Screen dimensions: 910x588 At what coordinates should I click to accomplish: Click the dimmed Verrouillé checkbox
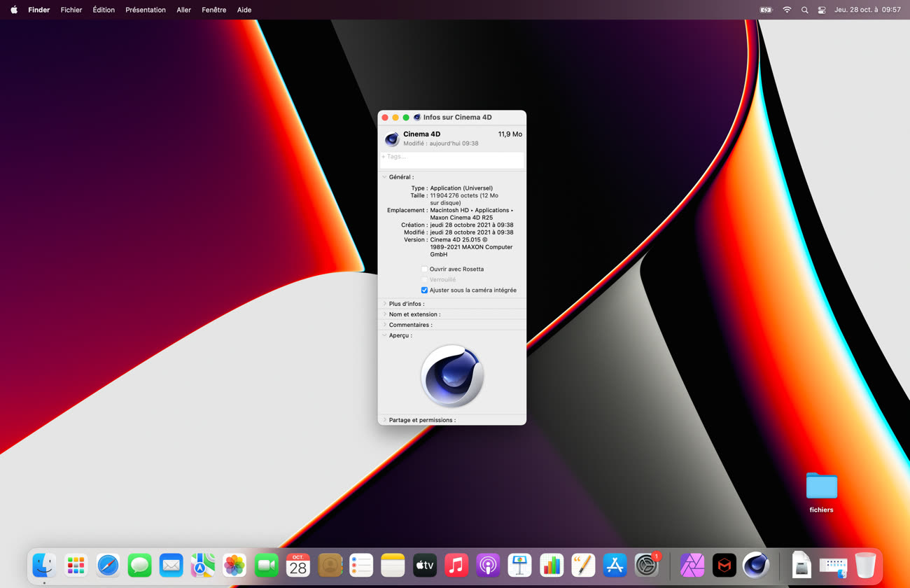pos(424,279)
